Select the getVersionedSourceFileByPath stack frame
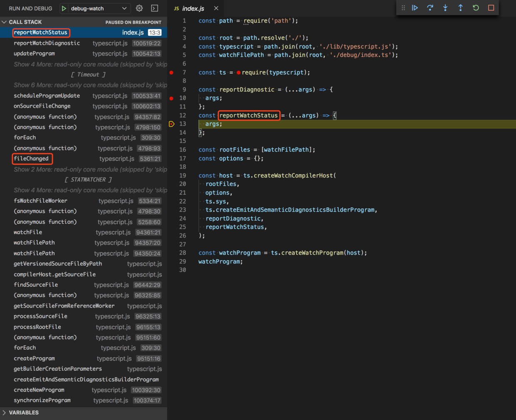 [x=83, y=264]
